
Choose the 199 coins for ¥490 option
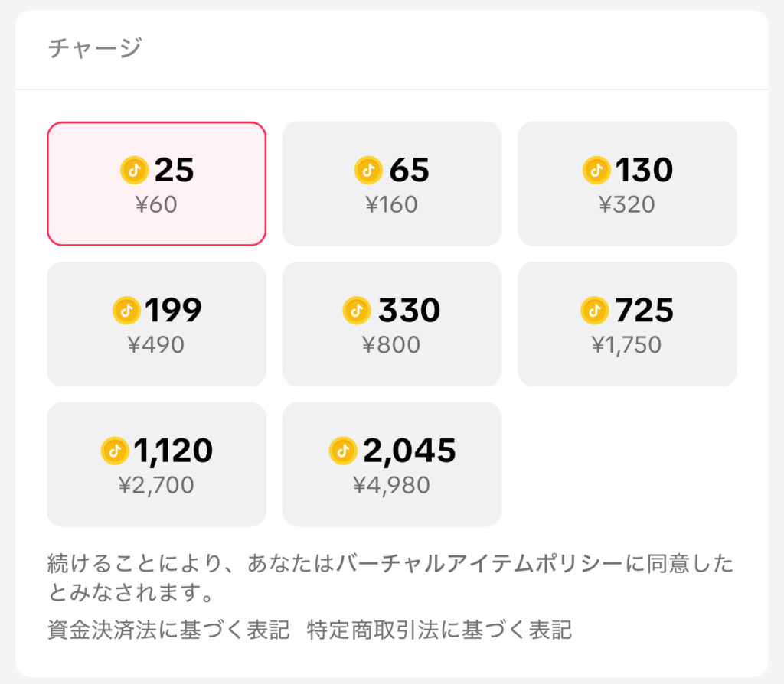(156, 323)
